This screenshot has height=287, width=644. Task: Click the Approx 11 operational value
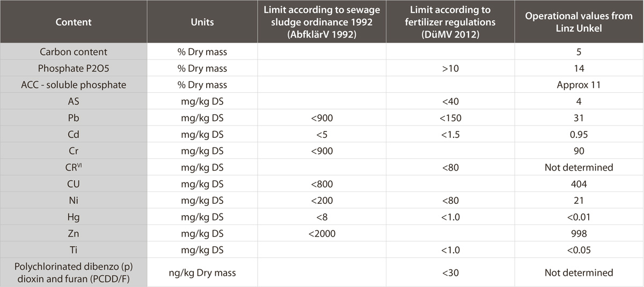tap(579, 85)
